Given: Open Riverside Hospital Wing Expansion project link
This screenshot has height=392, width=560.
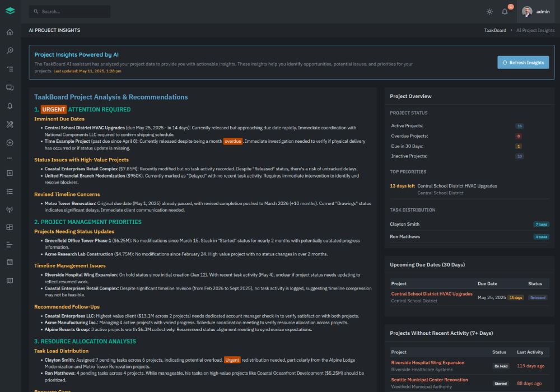Looking at the screenshot, I should [427, 363].
